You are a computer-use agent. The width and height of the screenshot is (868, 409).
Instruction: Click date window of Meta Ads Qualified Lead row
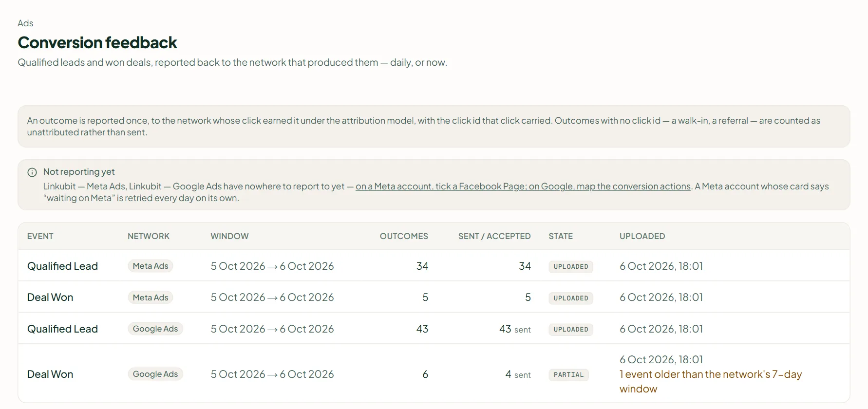tap(272, 266)
